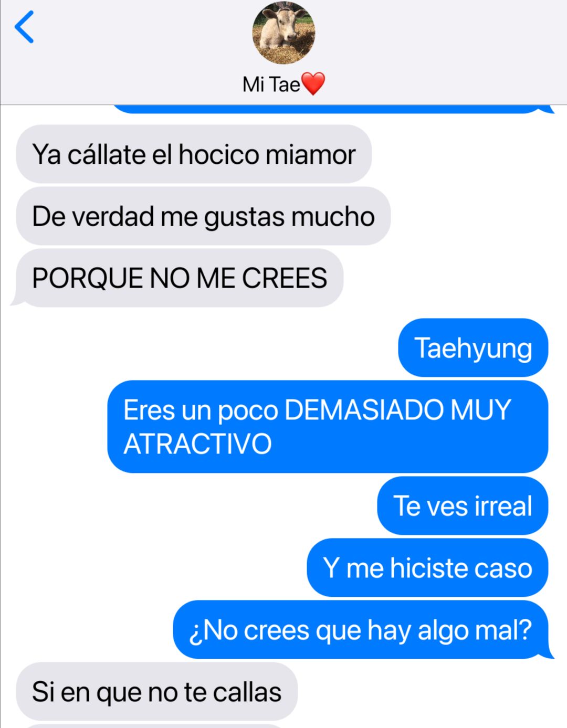567x728 pixels.
Task: Select 'Eres un poco DEMASIADO MUY ATRACTIVO' message
Action: click(328, 427)
